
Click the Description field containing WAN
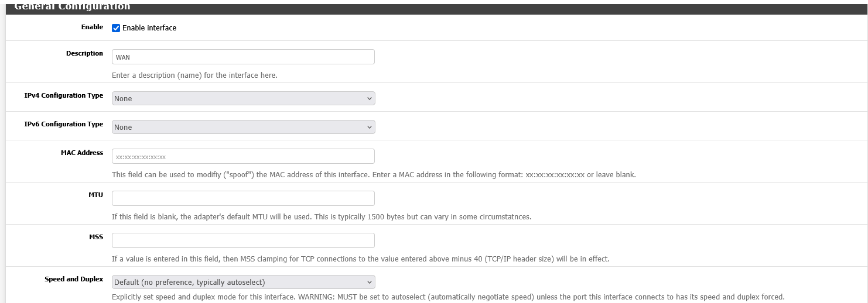click(243, 57)
